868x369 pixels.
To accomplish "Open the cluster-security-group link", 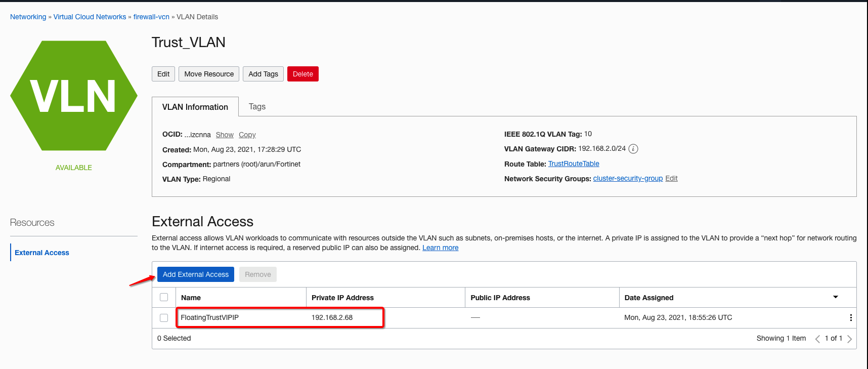I will 628,178.
